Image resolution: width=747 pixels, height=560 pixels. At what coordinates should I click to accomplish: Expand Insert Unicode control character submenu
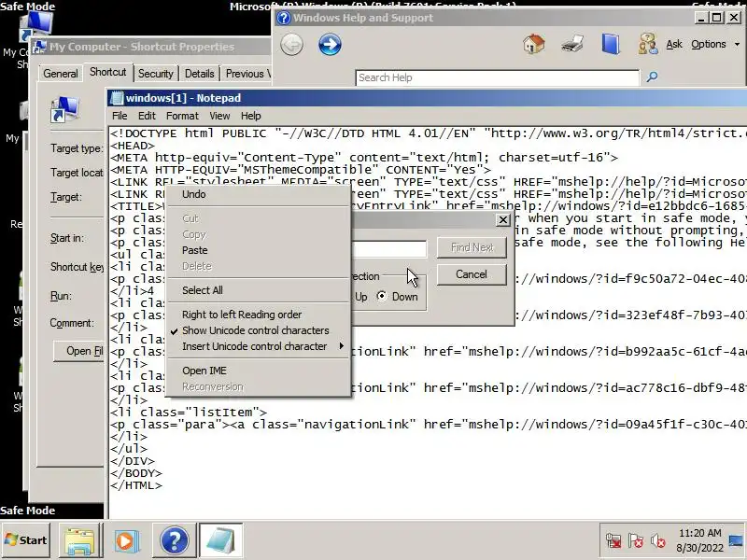255,346
